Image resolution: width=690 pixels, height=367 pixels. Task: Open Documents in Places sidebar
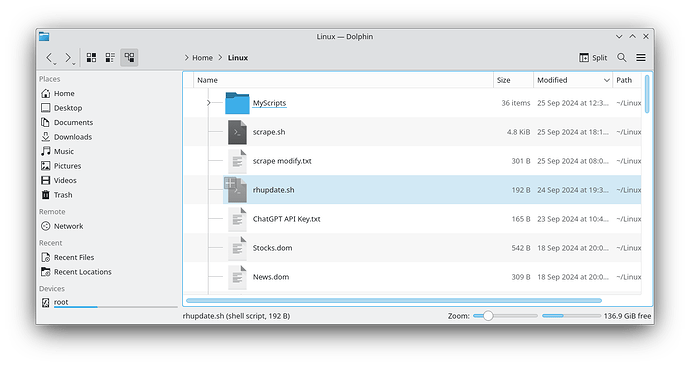click(73, 122)
